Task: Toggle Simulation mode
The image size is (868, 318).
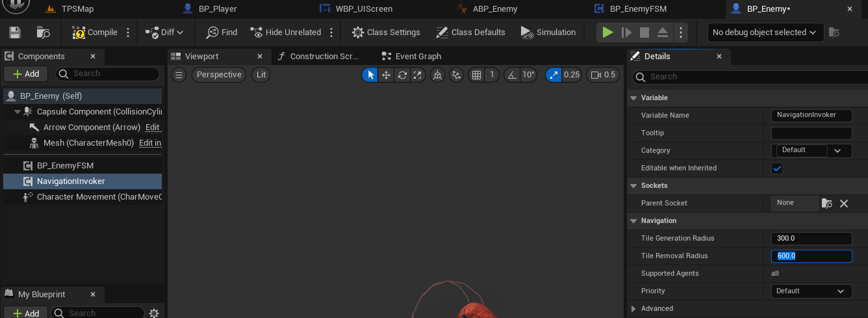Action: (548, 33)
